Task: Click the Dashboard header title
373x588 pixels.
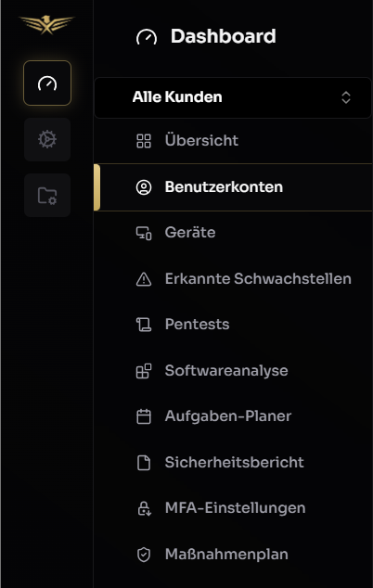Action: tap(224, 37)
